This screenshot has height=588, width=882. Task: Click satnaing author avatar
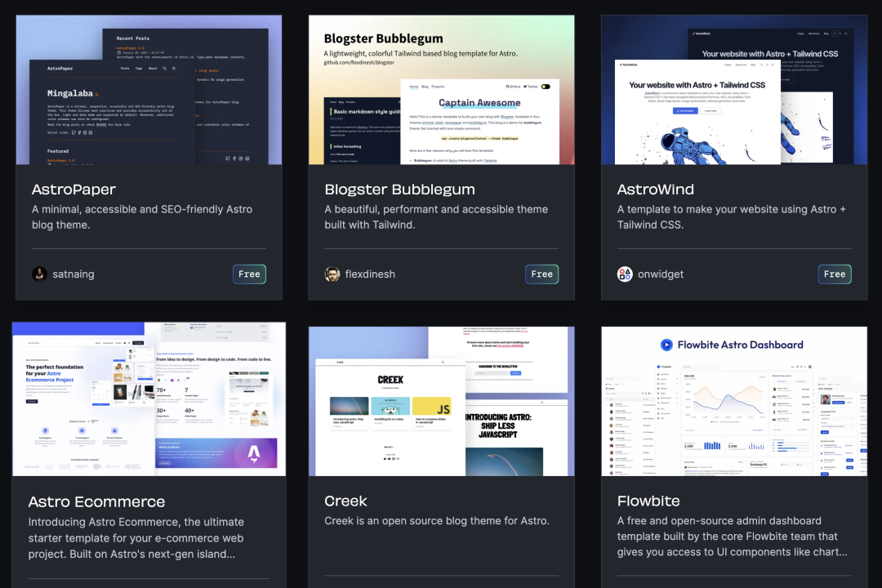pyautogui.click(x=39, y=274)
